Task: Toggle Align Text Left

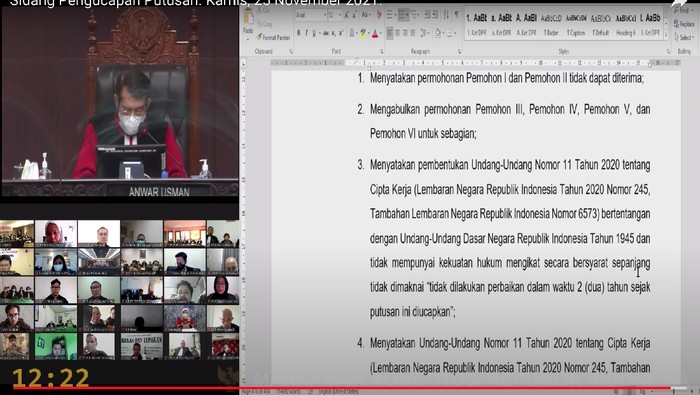Action: pos(390,33)
